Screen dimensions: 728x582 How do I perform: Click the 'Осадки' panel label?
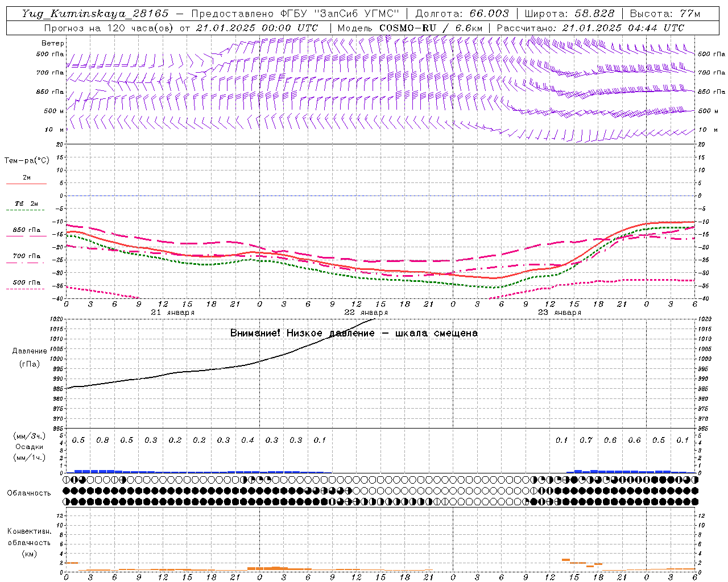pyautogui.click(x=29, y=447)
